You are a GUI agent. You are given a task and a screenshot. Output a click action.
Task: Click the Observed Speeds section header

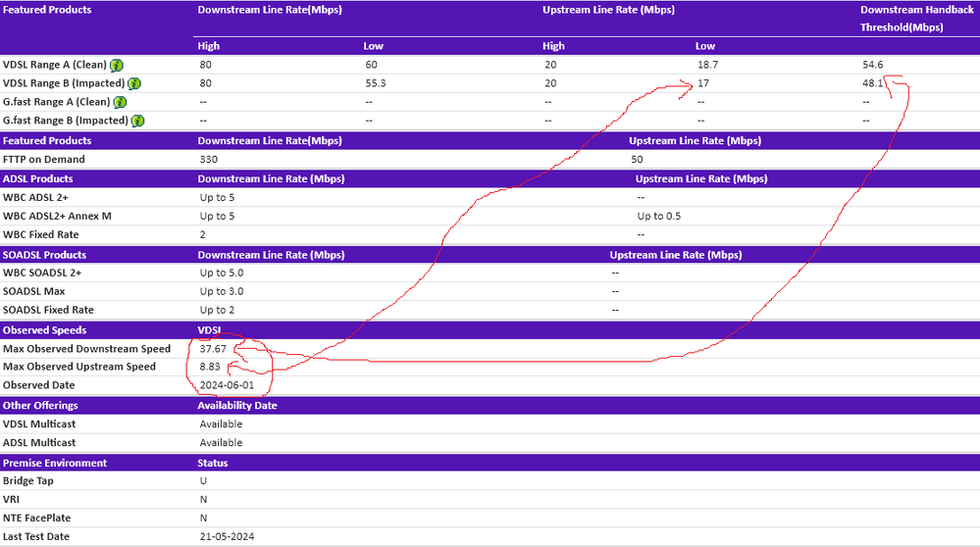point(44,330)
